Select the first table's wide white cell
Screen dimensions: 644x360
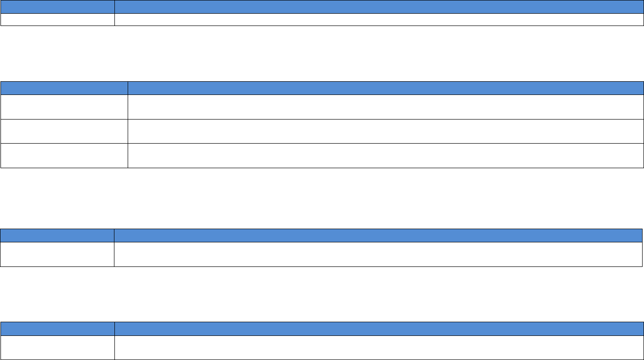pos(379,19)
